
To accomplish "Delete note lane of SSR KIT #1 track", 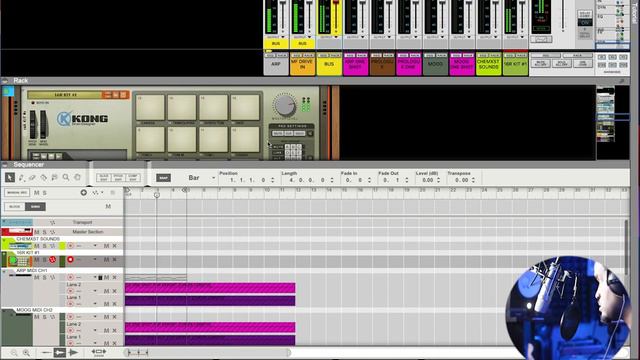I will click(114, 259).
